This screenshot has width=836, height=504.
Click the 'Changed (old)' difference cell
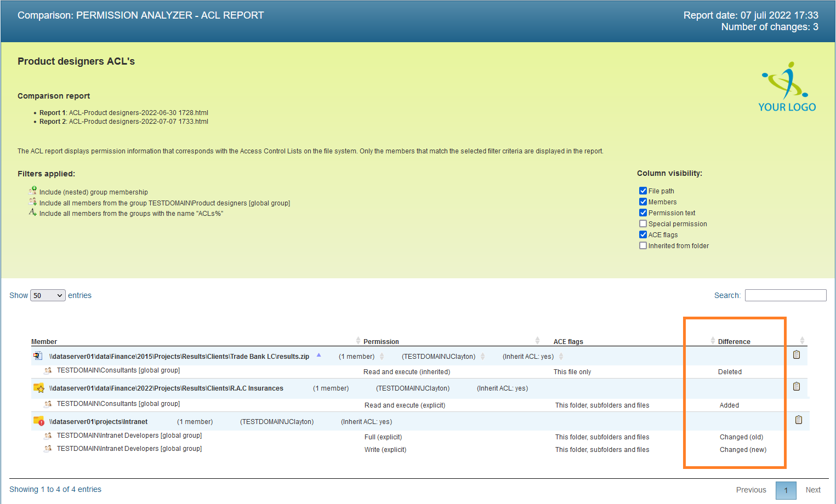pos(741,437)
